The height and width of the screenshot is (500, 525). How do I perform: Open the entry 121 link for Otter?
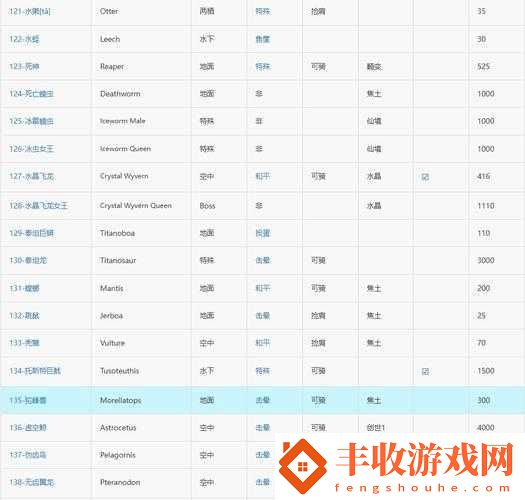(30, 11)
